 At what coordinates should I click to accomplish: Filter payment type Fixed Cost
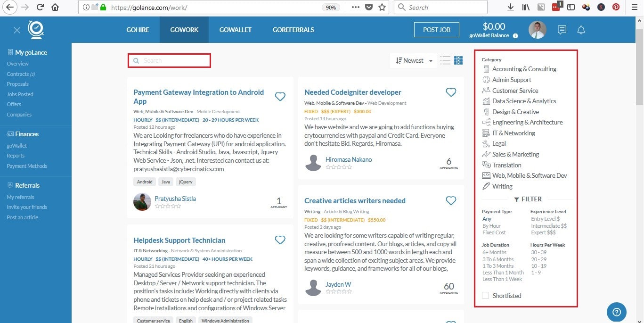[494, 232]
